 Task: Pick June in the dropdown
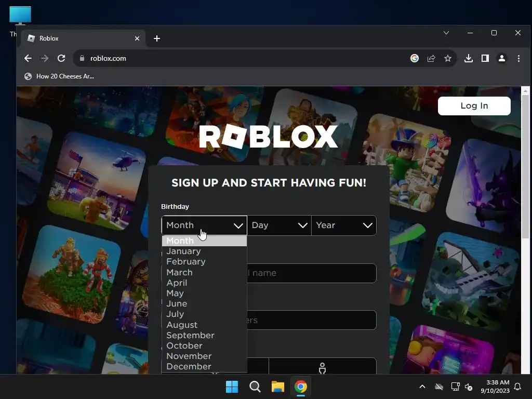click(x=204, y=303)
